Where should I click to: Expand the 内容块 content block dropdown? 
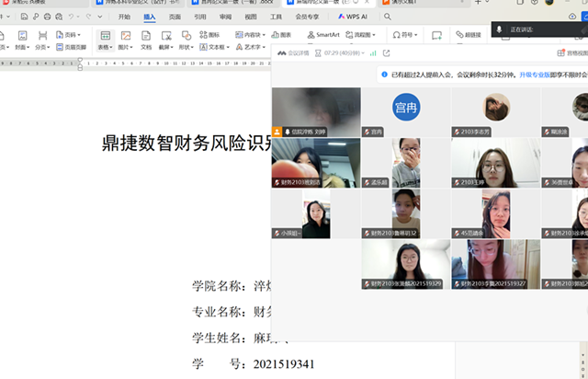pyautogui.click(x=250, y=35)
